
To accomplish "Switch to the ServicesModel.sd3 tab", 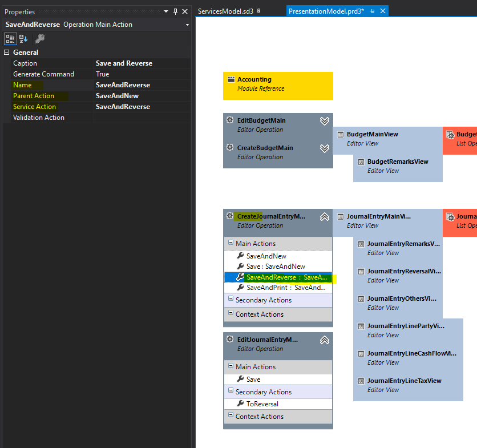I will pos(225,11).
